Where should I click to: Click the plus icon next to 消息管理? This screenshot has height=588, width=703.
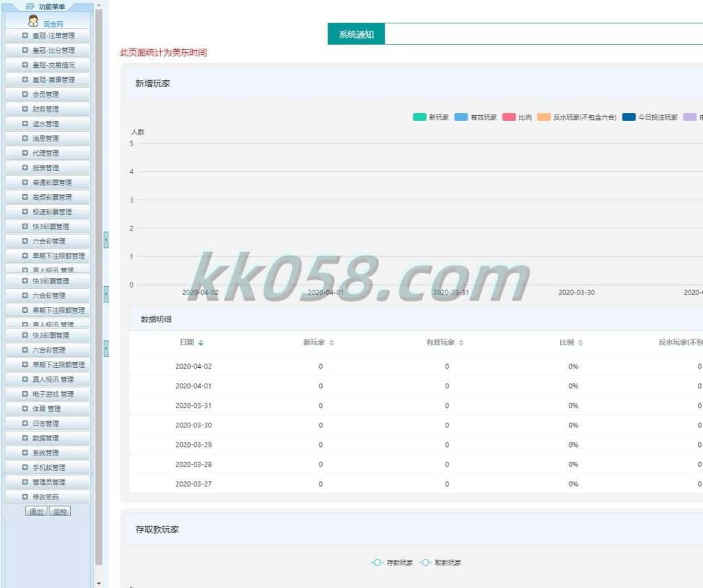tap(25, 138)
